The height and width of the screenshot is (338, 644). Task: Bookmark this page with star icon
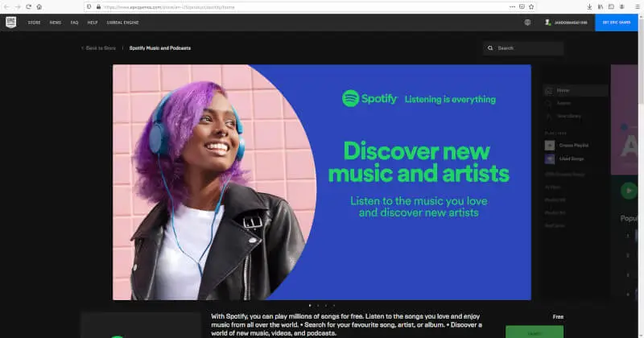(x=531, y=7)
